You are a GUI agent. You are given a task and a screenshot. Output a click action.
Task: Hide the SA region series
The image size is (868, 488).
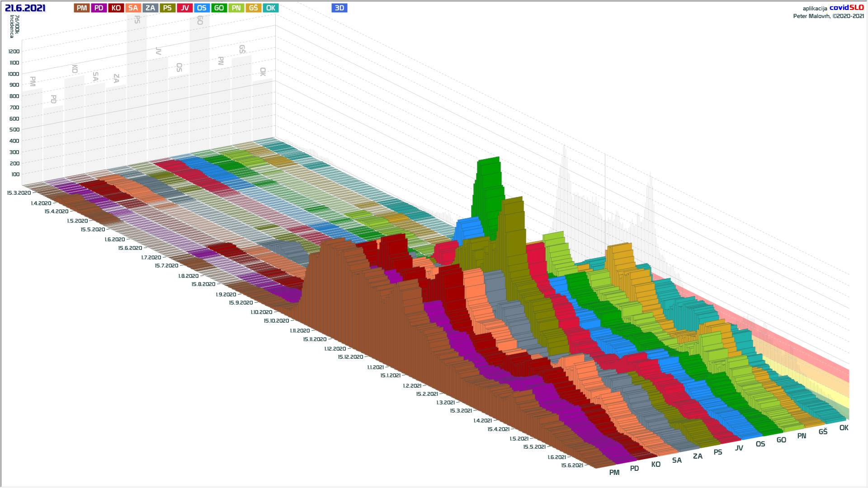(133, 8)
